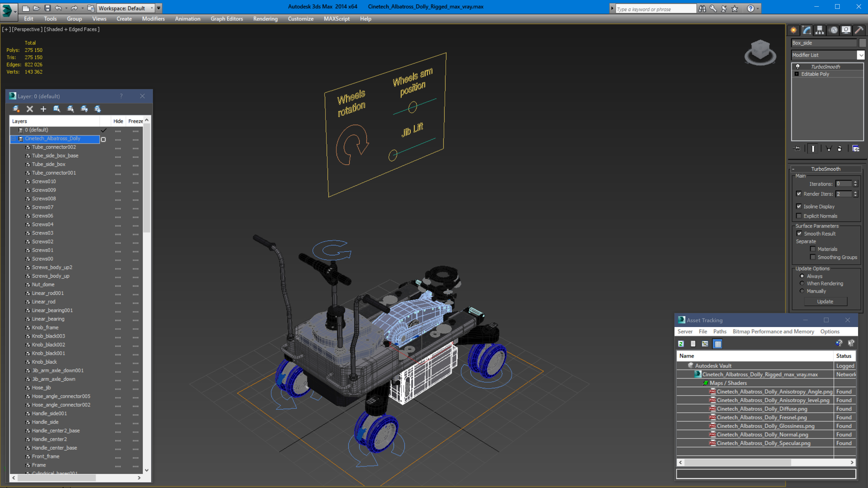Click Add Selected Objects plus icon in Layer dialog
Screen dimensions: 868x488
pyautogui.click(x=43, y=109)
